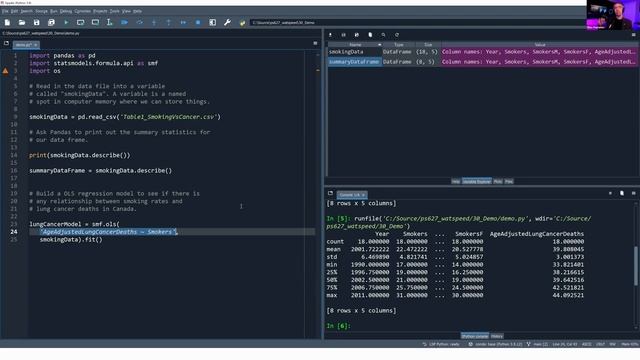640x360 pixels.
Task: Select the Console 1/A tab
Action: (352, 195)
